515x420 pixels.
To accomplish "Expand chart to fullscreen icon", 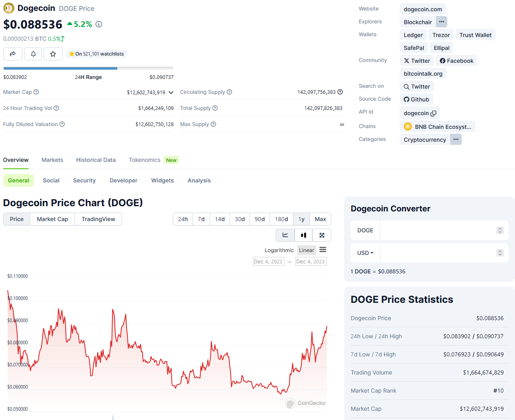I will point(322,235).
